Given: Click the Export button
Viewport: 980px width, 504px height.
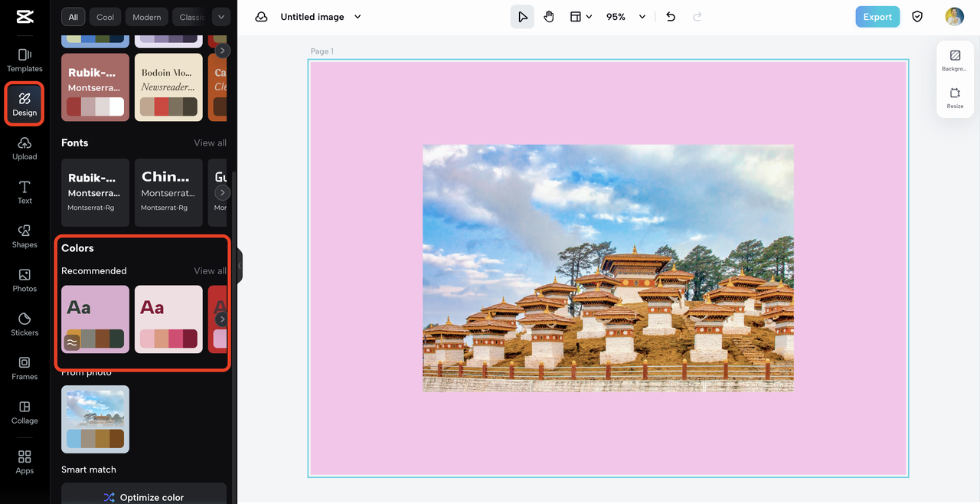Looking at the screenshot, I should [877, 17].
